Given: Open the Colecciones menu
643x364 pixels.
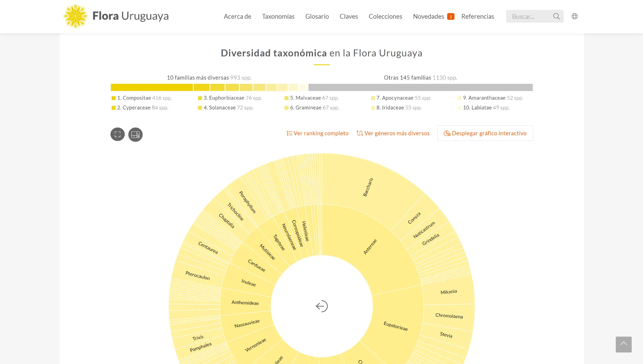Looking at the screenshot, I should tap(385, 17).
